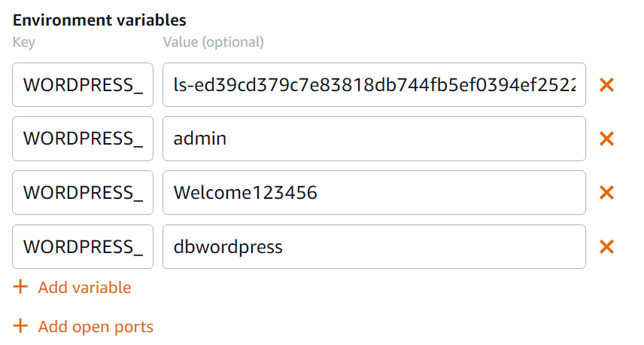Click the Environment variables heading
This screenshot has width=644, height=345.
[99, 20]
